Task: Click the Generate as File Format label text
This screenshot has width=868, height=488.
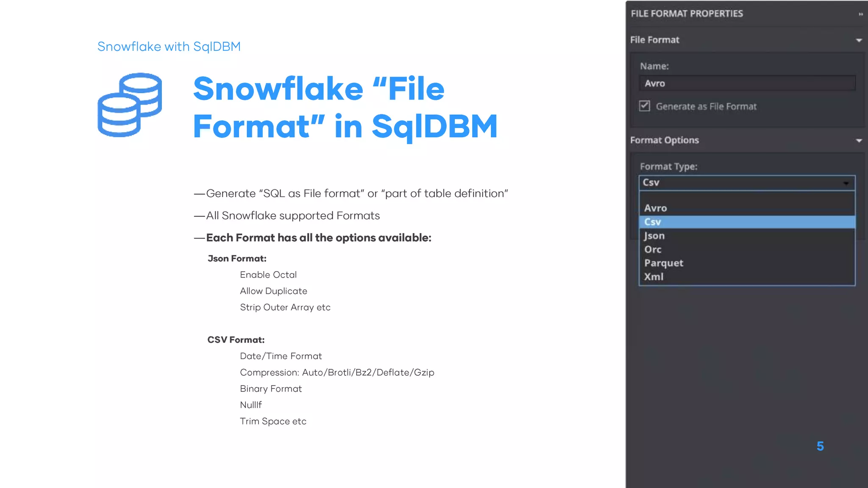Action: tap(706, 106)
